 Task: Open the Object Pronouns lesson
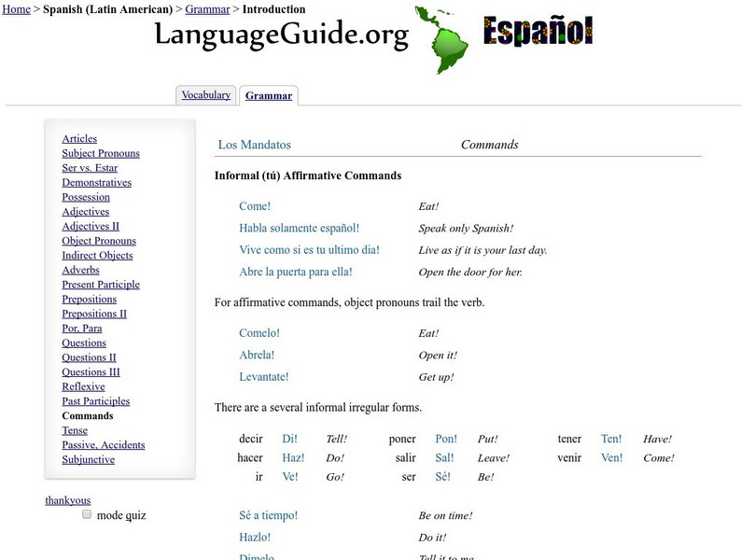tap(99, 241)
